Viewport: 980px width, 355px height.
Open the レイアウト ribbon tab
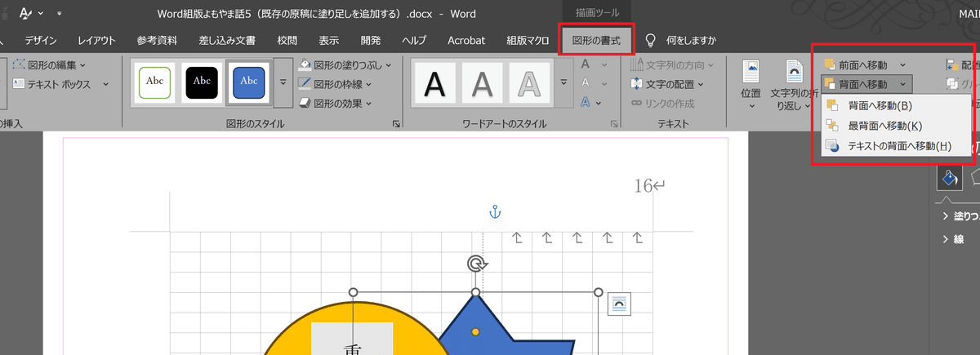[x=96, y=40]
